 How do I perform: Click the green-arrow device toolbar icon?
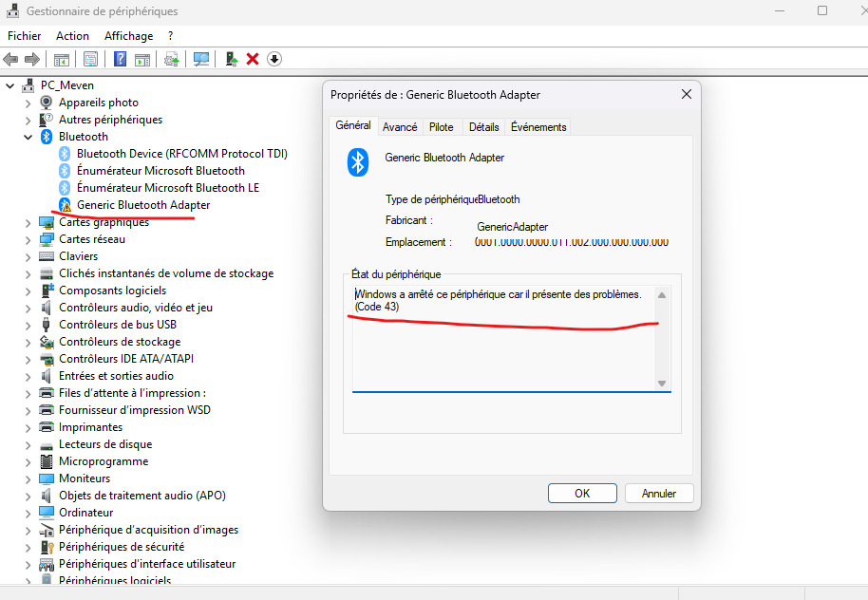click(x=232, y=59)
